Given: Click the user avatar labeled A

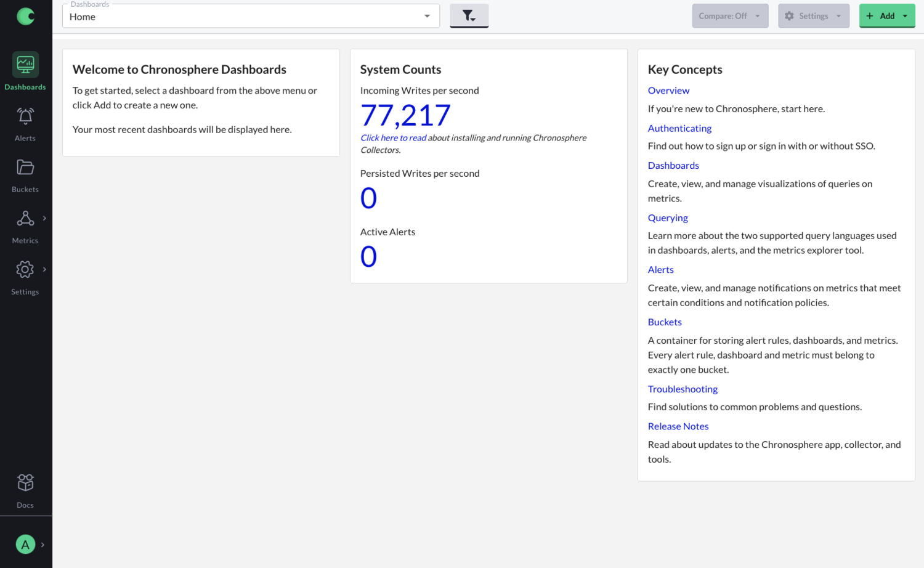Looking at the screenshot, I should (x=25, y=545).
